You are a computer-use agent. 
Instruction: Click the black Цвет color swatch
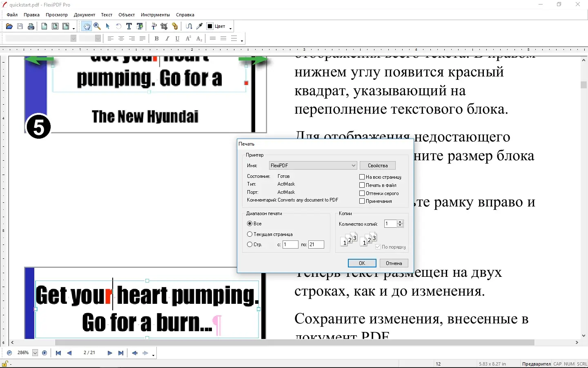coord(209,26)
